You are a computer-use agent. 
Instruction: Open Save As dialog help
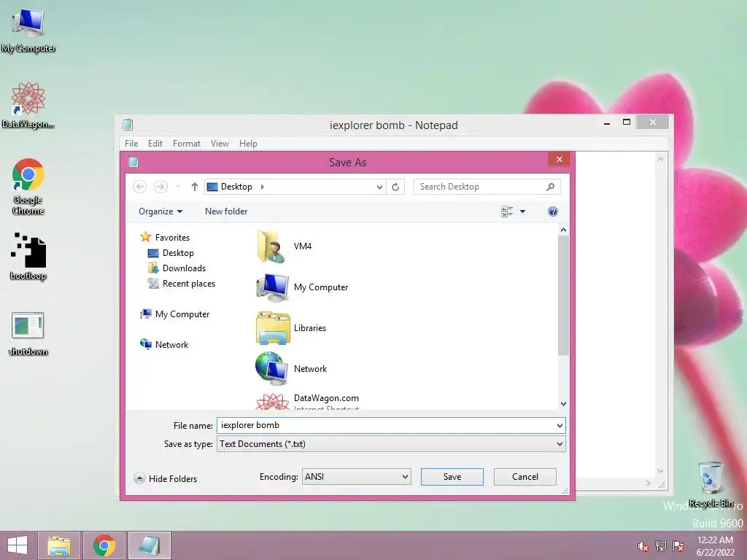point(553,211)
